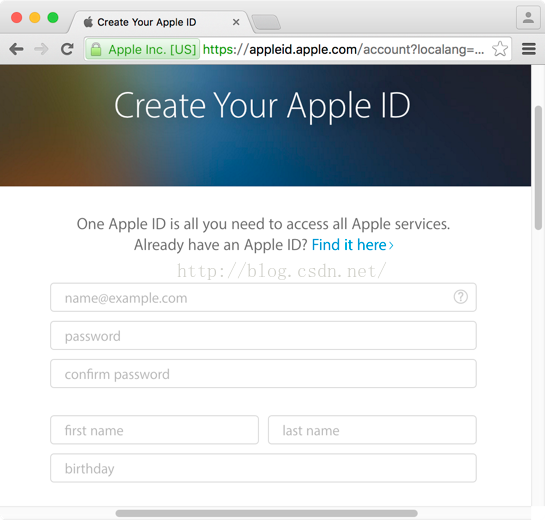This screenshot has height=520, width=545.
Task: Close the Create Your Apple ID tab
Action: point(236,22)
